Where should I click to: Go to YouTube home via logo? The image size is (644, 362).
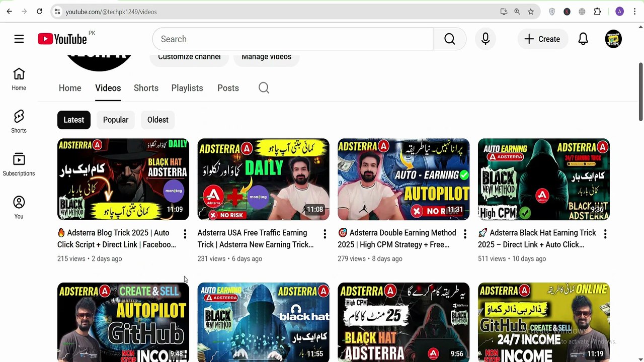pyautogui.click(x=62, y=39)
